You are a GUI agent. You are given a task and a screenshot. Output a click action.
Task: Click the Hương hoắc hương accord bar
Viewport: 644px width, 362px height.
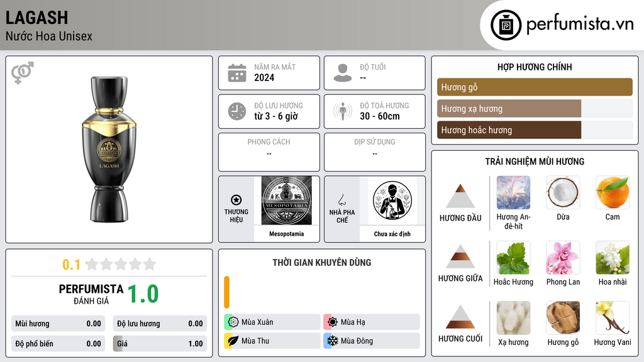click(x=535, y=129)
